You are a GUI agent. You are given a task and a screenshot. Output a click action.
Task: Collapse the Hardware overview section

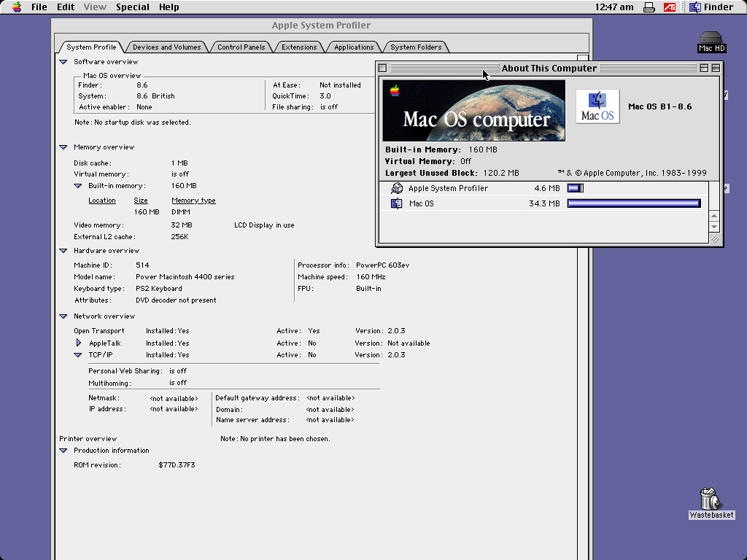(x=63, y=251)
